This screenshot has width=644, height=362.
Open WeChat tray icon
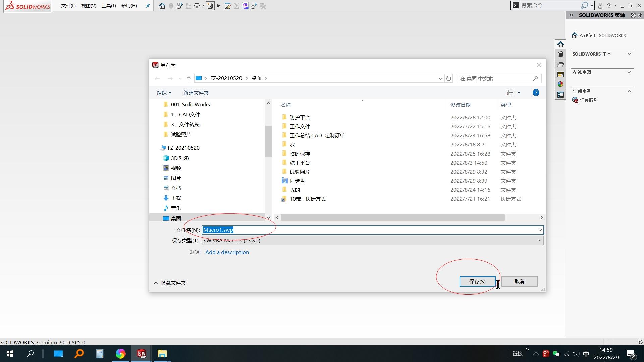pos(556,354)
